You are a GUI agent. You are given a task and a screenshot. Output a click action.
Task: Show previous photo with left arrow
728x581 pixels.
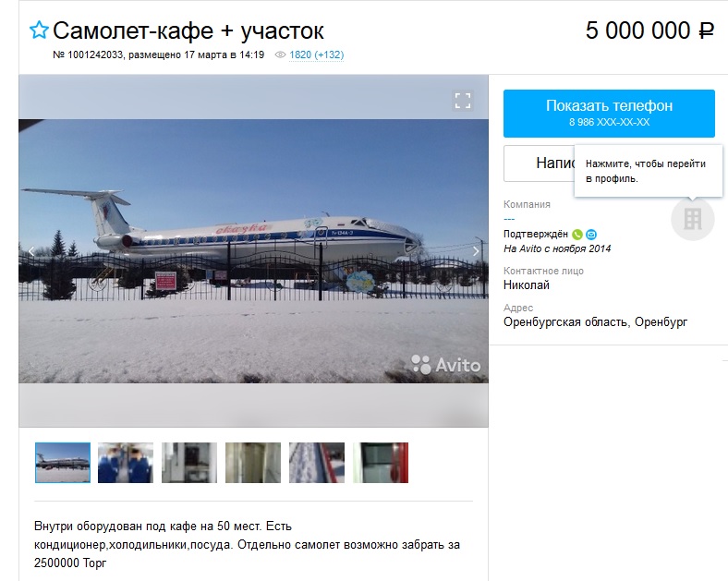pos(31,251)
